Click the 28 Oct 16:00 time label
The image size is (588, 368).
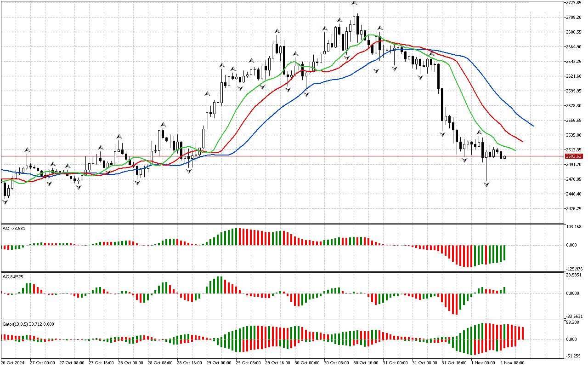click(x=189, y=363)
